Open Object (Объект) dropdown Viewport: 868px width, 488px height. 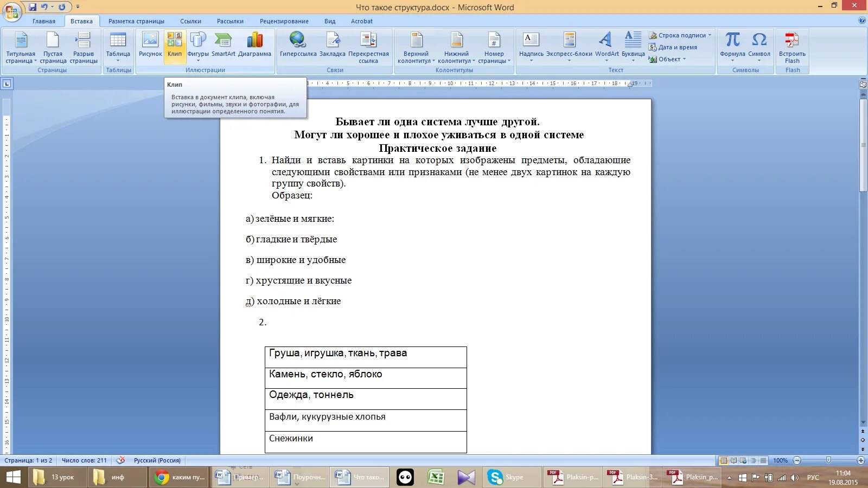click(668, 59)
